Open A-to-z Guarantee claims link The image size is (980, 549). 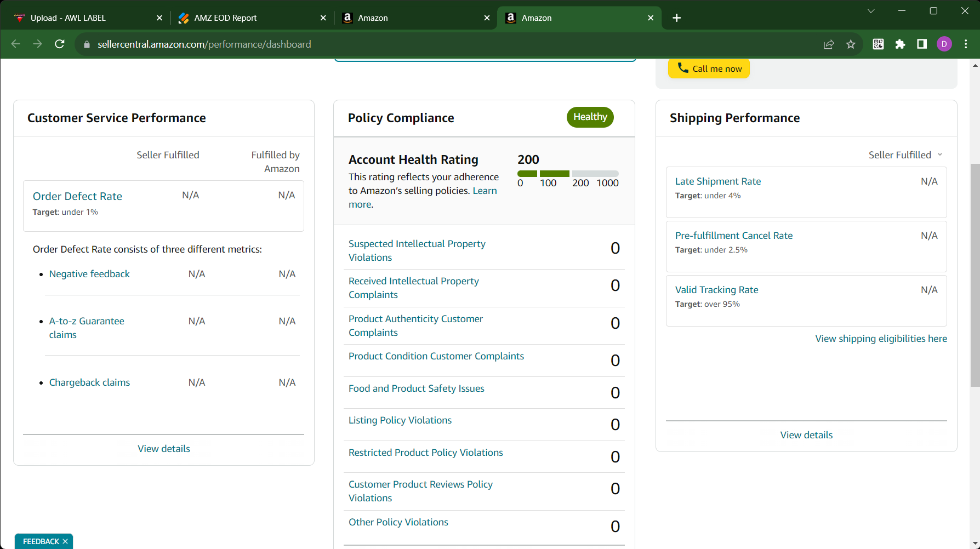coord(87,328)
